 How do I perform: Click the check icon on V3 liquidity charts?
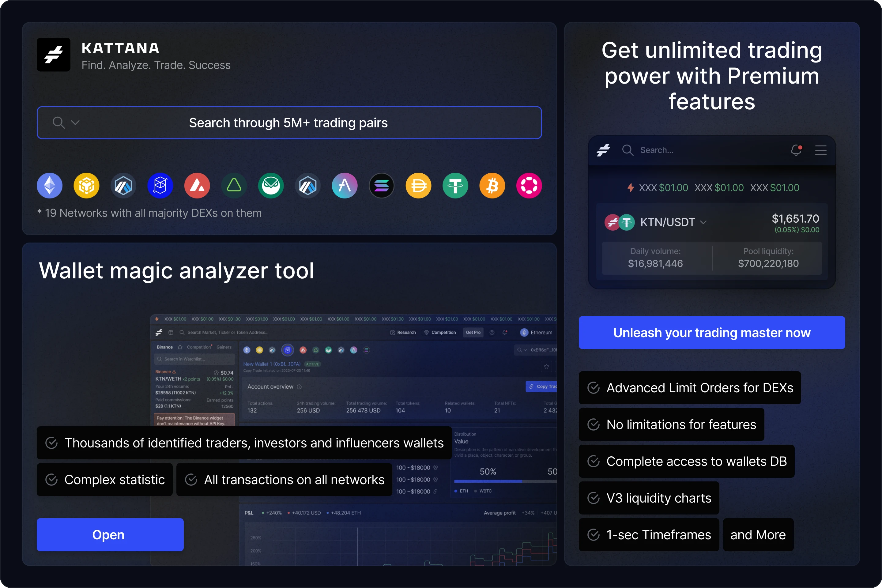pyautogui.click(x=593, y=498)
